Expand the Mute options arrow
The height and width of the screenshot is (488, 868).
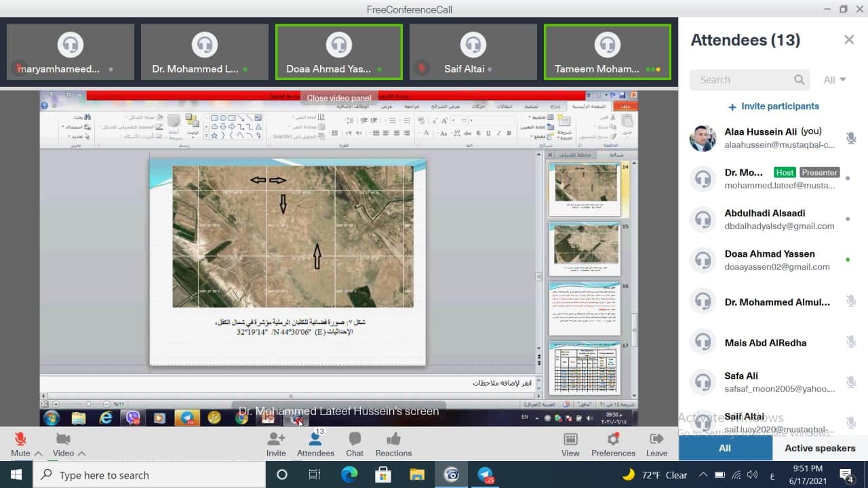click(x=39, y=453)
